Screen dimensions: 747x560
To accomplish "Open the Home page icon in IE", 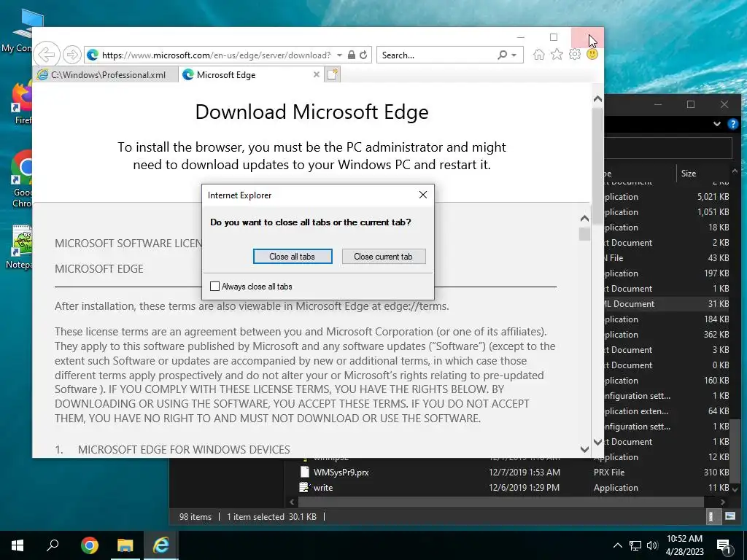I will 539,54.
